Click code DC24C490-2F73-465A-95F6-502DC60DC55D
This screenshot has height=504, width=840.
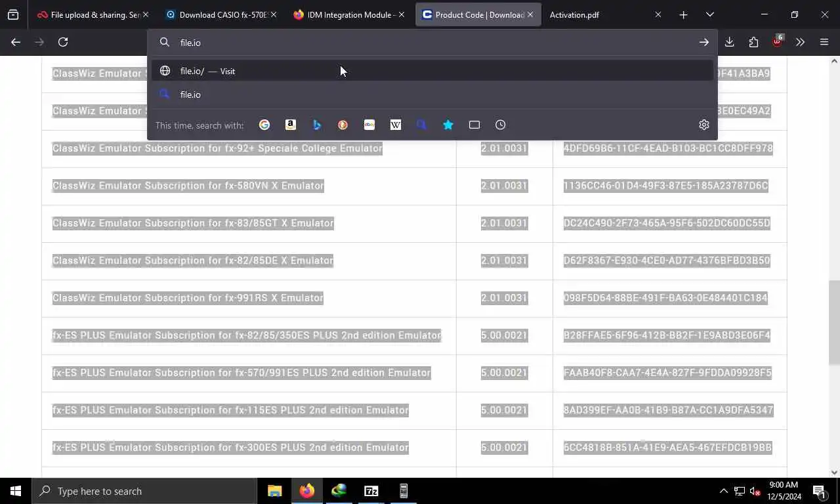coord(667,223)
